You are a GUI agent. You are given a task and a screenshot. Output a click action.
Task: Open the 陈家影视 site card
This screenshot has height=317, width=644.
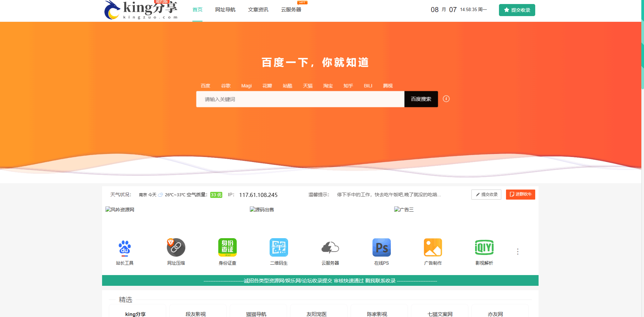pos(379,311)
